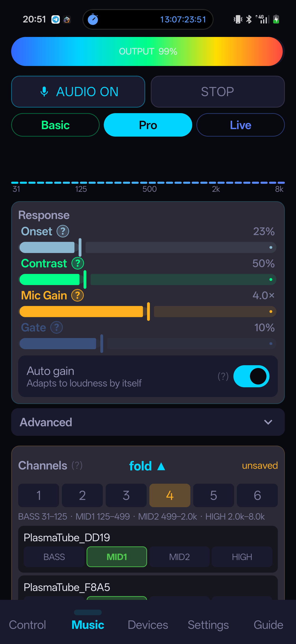Set the Mic Gain slider to its maximum

click(x=271, y=312)
